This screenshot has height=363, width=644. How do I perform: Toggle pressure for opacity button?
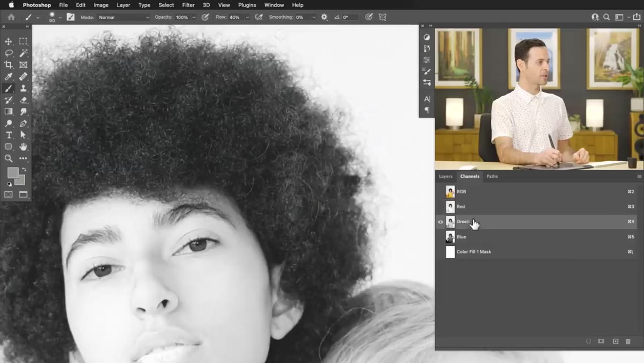click(x=205, y=17)
